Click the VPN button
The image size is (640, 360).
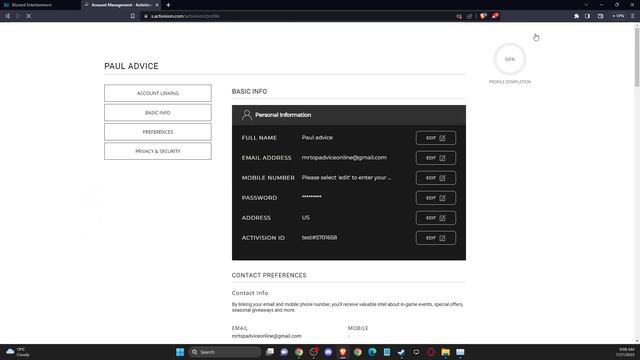[x=618, y=16]
